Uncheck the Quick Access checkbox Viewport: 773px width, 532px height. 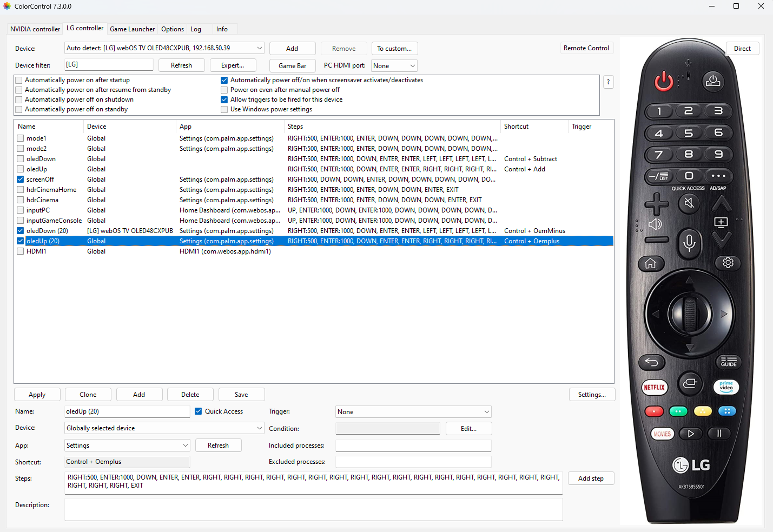pyautogui.click(x=199, y=411)
